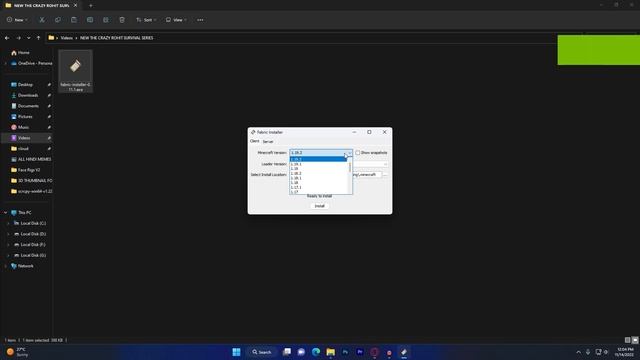Viewport: 640px width, 360px height.
Task: Click the Copy icon in Explorer toolbar
Action: [x=58, y=20]
